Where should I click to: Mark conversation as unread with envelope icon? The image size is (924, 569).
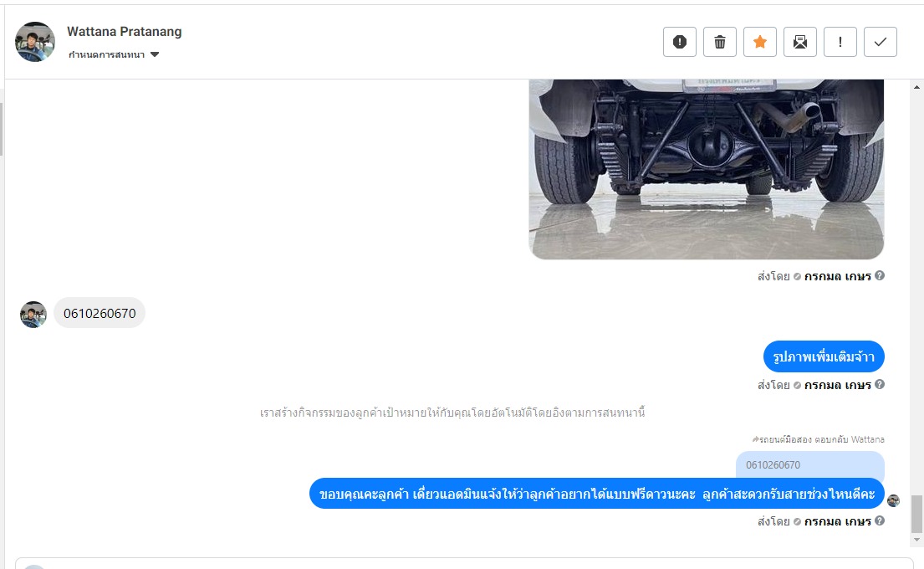[799, 42]
